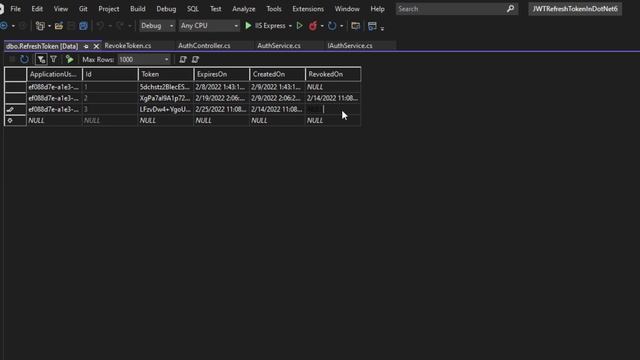This screenshot has height=360, width=640.
Task: Click the Open File folder icon
Action: 59,26
